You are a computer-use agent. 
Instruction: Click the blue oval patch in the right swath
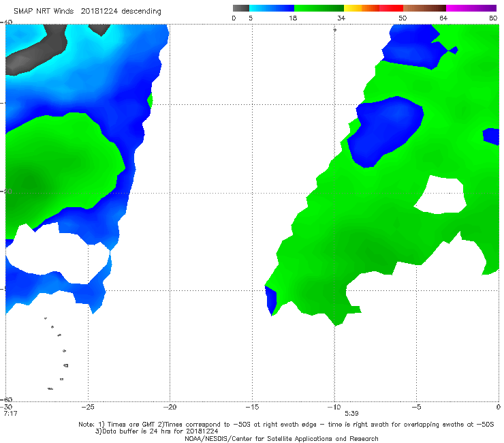(x=385, y=132)
